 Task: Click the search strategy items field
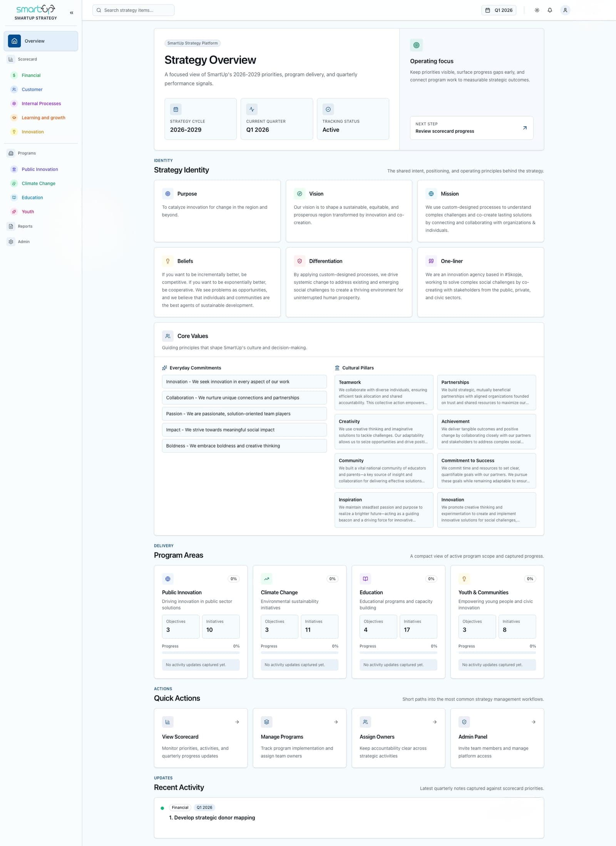[133, 10]
